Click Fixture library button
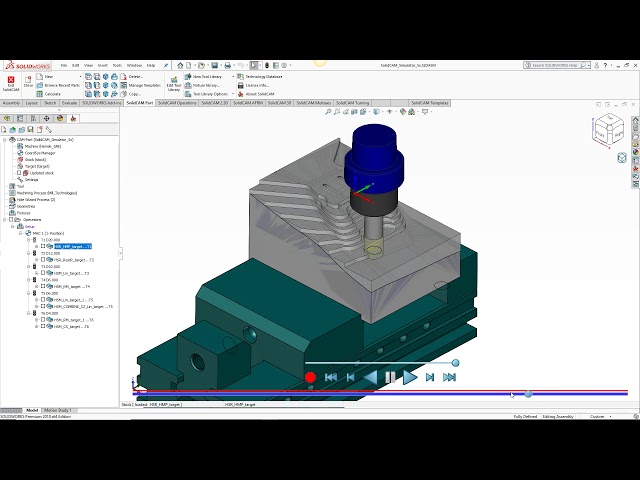 coord(202,85)
